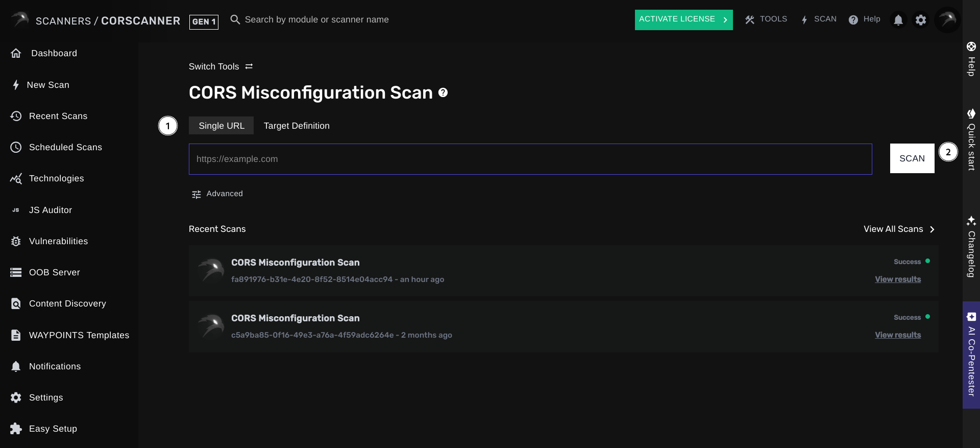Open the Easy Setup puzzle icon

[x=16, y=429]
